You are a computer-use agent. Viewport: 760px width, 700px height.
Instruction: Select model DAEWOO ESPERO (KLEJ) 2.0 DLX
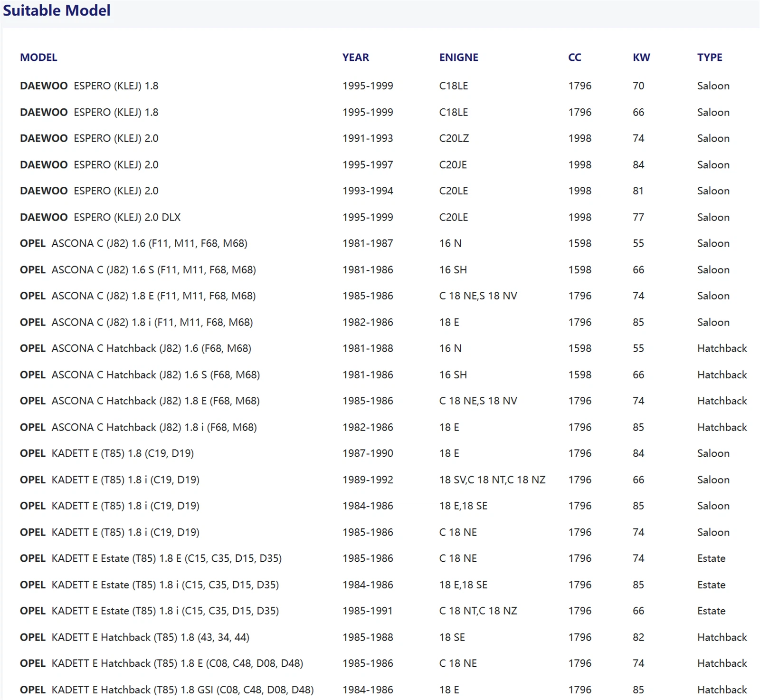click(100, 217)
